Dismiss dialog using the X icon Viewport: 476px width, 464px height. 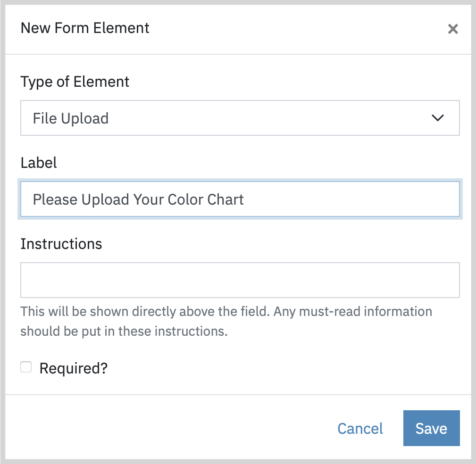tap(452, 29)
